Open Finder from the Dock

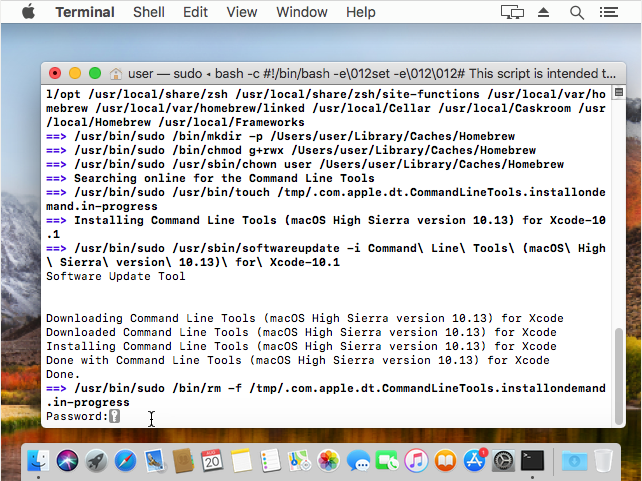coord(38,461)
